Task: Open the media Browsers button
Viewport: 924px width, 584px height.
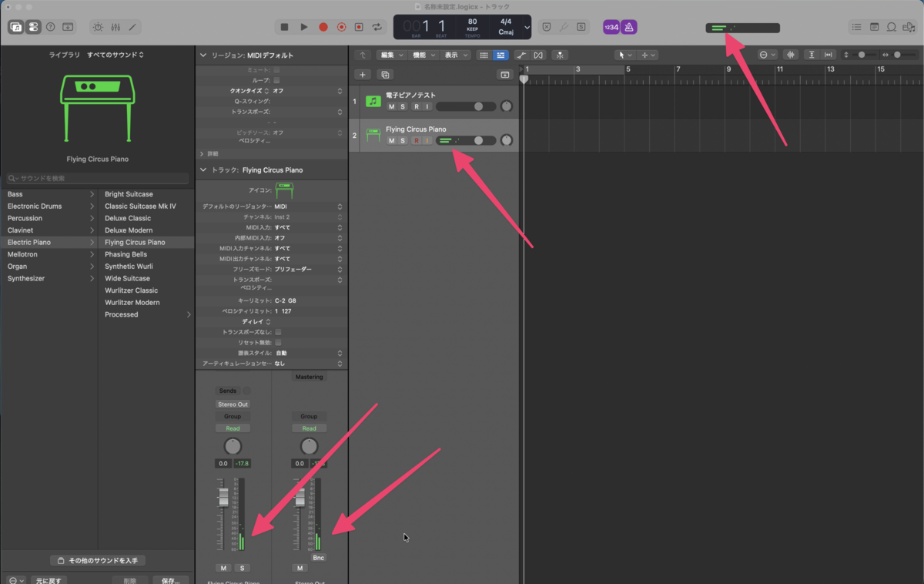Action: [909, 27]
